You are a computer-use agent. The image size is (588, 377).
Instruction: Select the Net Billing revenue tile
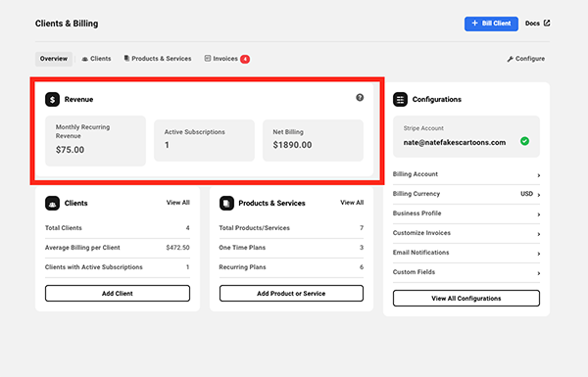click(314, 141)
